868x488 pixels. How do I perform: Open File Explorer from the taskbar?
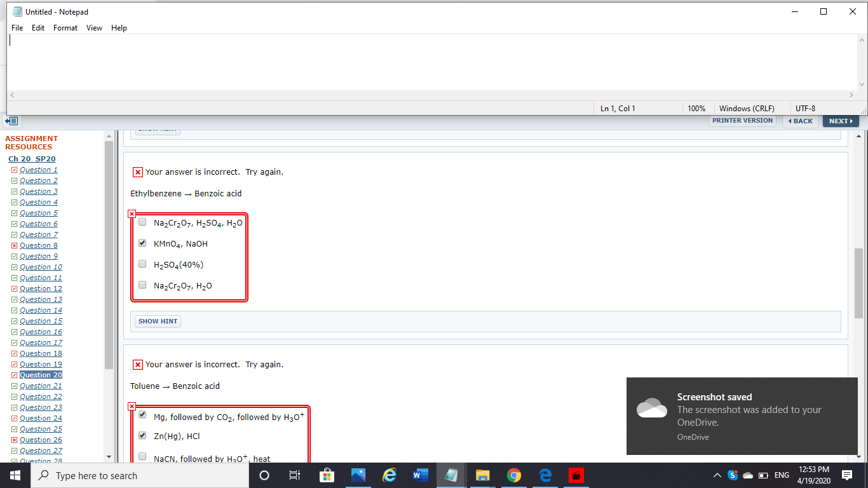(x=482, y=475)
